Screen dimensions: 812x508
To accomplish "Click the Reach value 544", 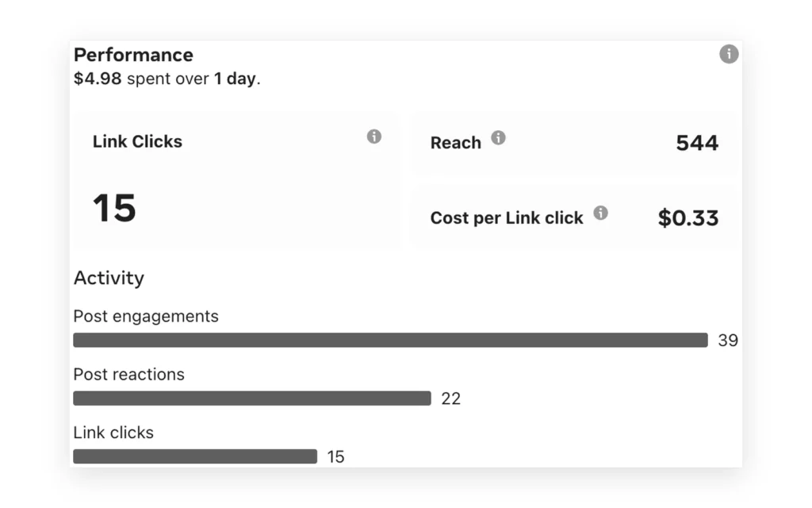I will coord(697,143).
